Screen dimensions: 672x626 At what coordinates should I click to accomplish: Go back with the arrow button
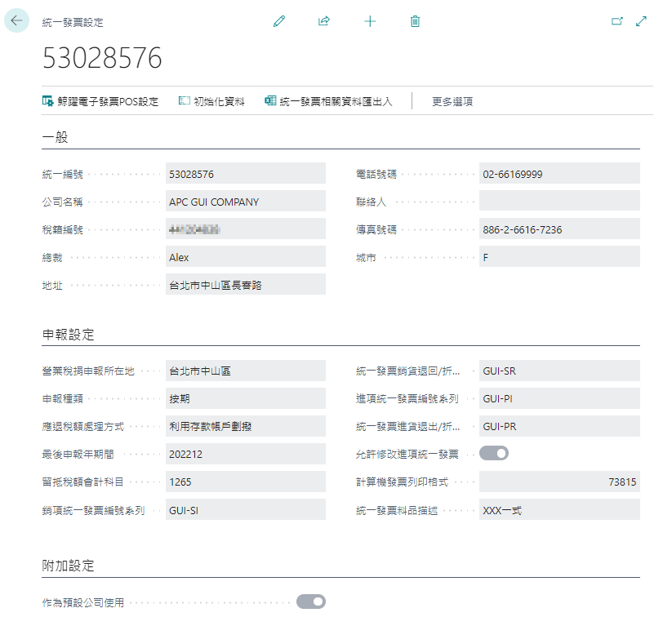(x=16, y=20)
